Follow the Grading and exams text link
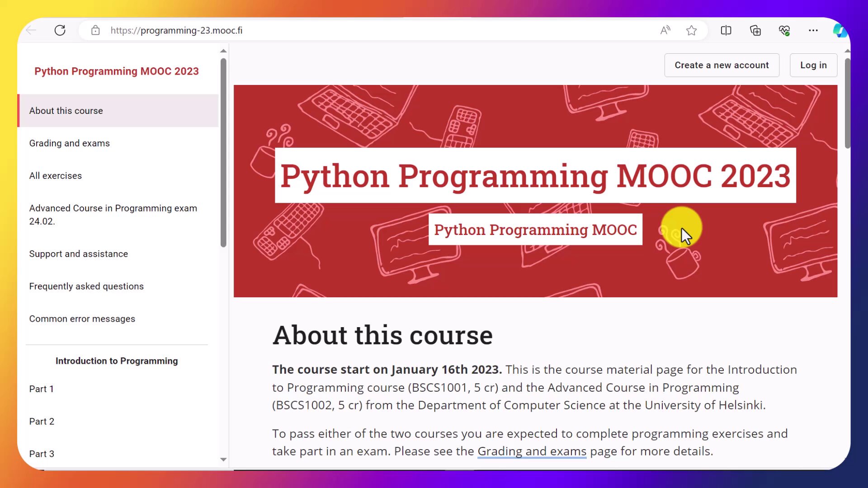 click(x=532, y=451)
